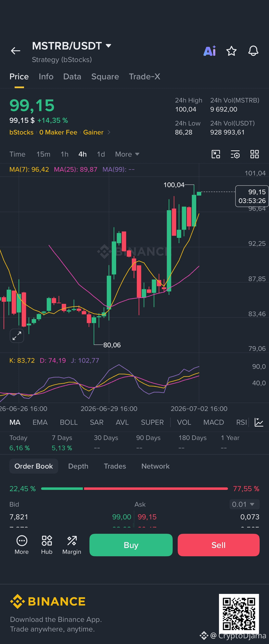The height and width of the screenshot is (644, 269).
Task: Switch to the Info tab
Action: click(46, 76)
